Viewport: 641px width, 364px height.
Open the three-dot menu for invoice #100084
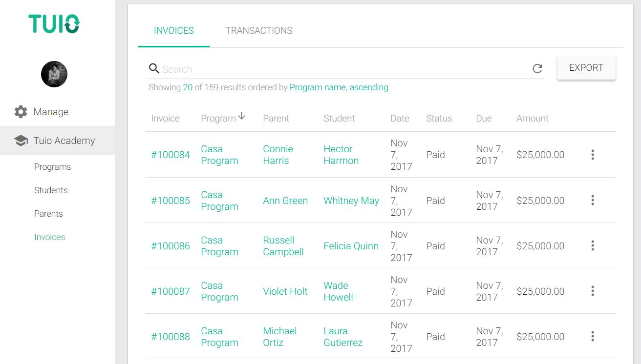click(593, 155)
